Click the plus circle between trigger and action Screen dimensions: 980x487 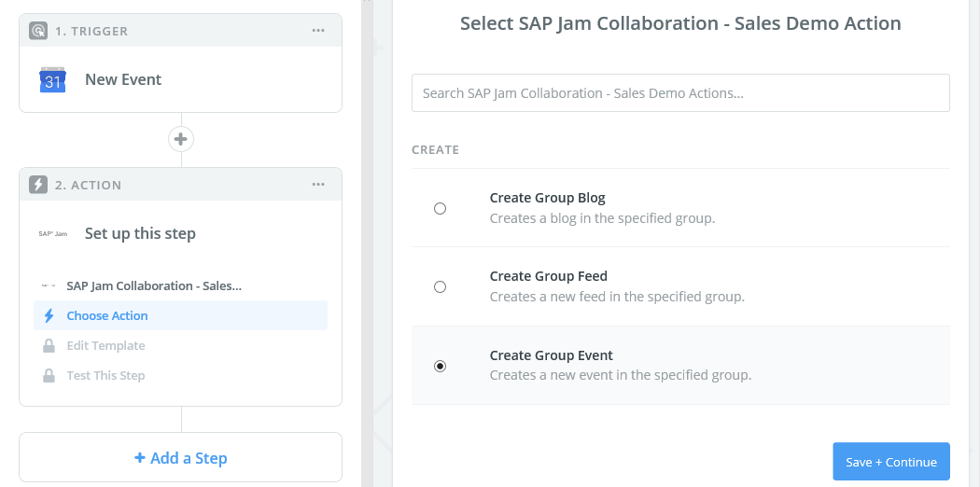(181, 139)
